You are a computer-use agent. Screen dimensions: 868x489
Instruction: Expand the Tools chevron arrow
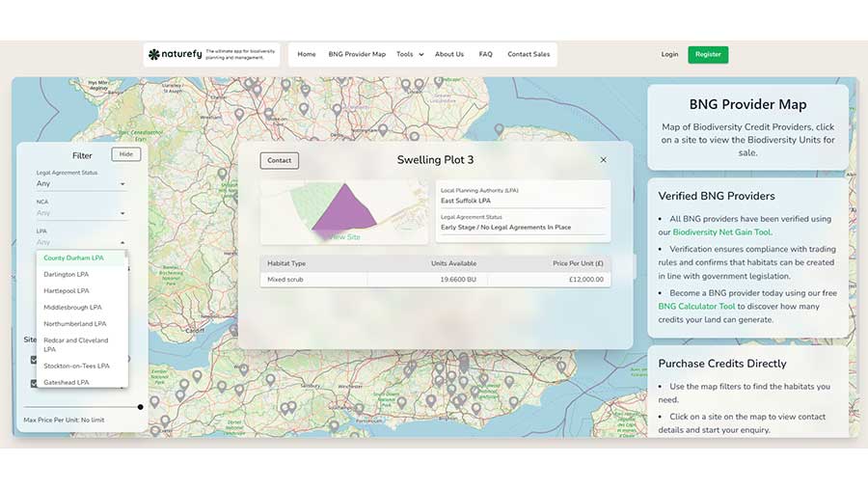pos(421,55)
